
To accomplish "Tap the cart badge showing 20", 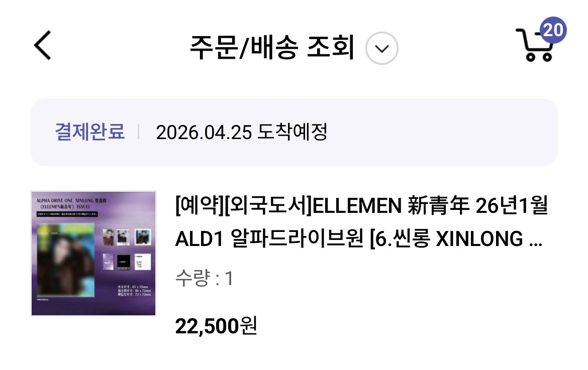I will pos(553,30).
